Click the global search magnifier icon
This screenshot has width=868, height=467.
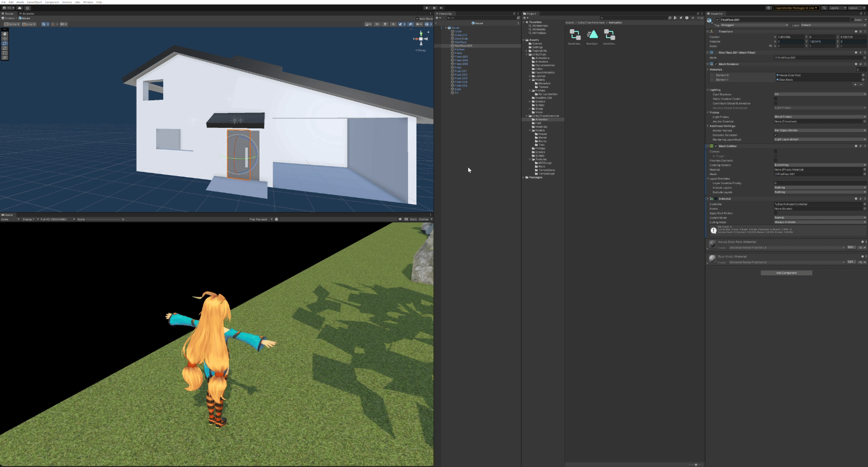[x=824, y=8]
